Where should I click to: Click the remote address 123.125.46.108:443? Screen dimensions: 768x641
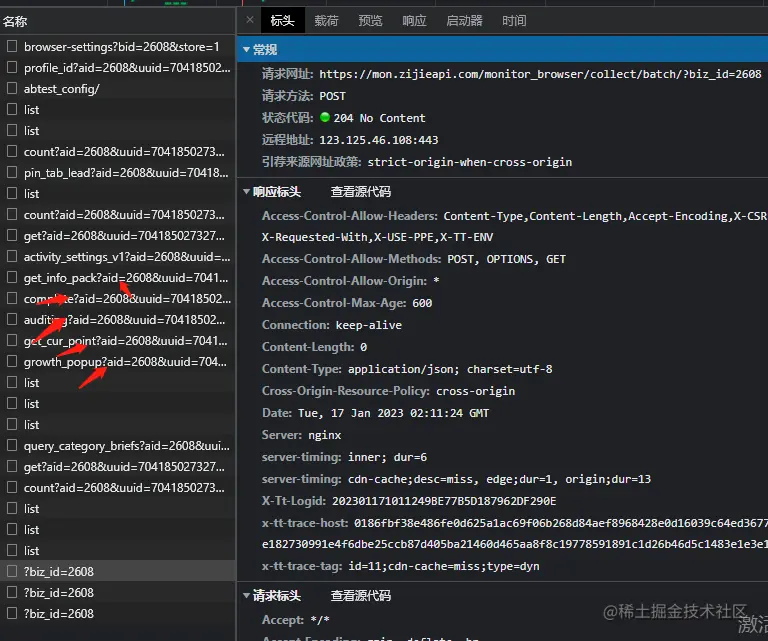click(379, 140)
